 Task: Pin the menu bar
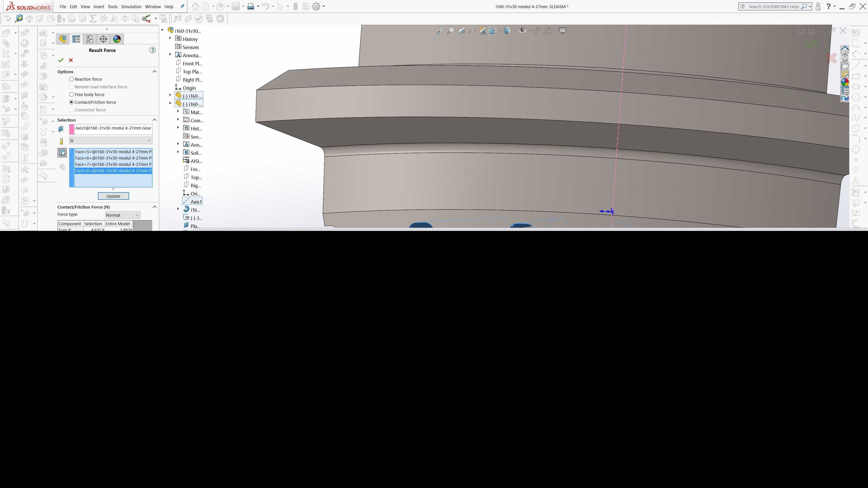(x=182, y=6)
